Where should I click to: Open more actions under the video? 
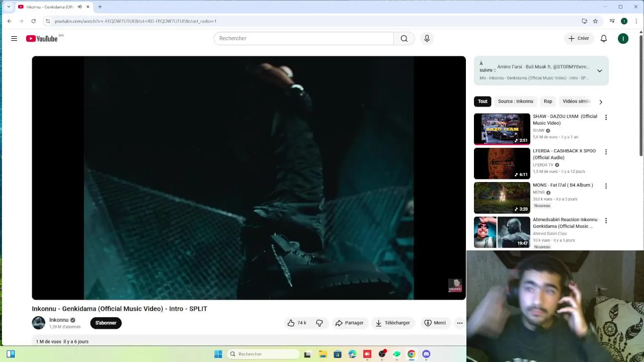tap(459, 323)
